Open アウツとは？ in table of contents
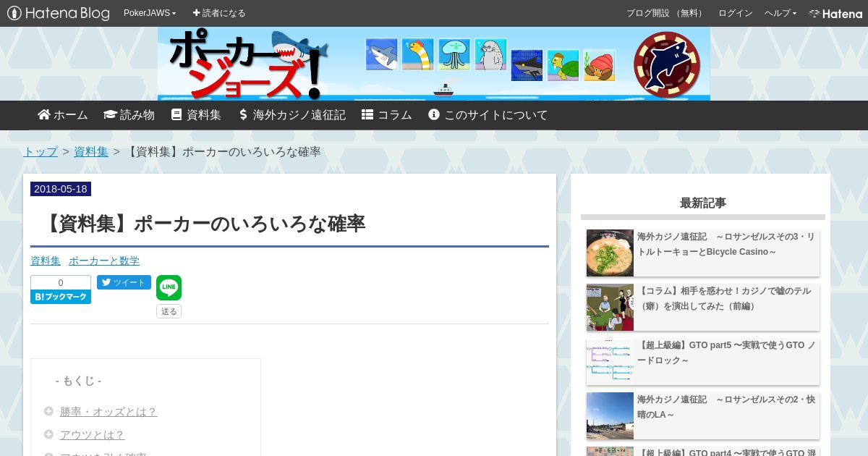The image size is (868, 456). click(93, 435)
